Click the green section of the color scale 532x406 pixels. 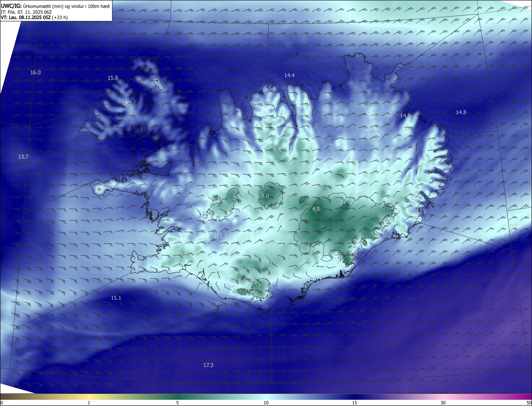(x=177, y=396)
